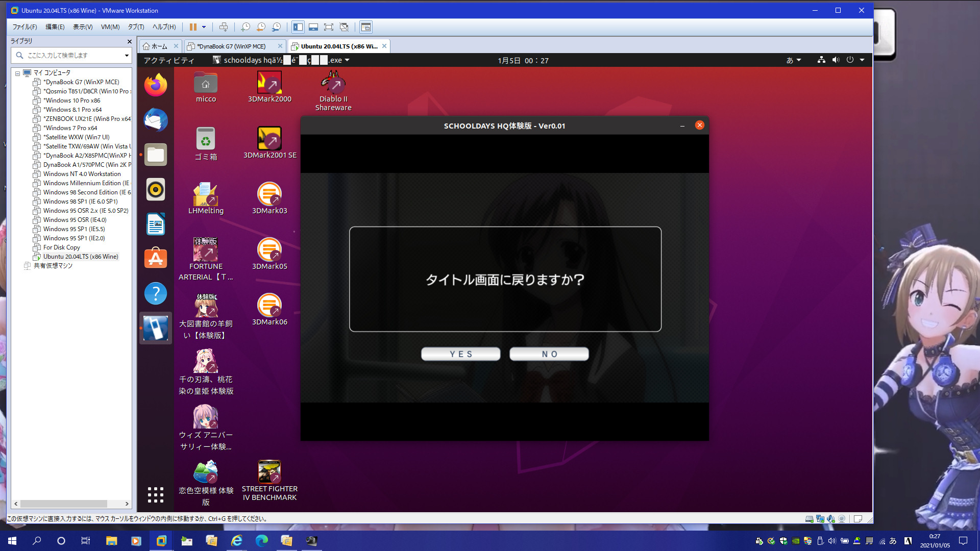Image resolution: width=980 pixels, height=551 pixels.
Task: Select the ゴミ箱 trash desktop icon
Action: tap(206, 144)
